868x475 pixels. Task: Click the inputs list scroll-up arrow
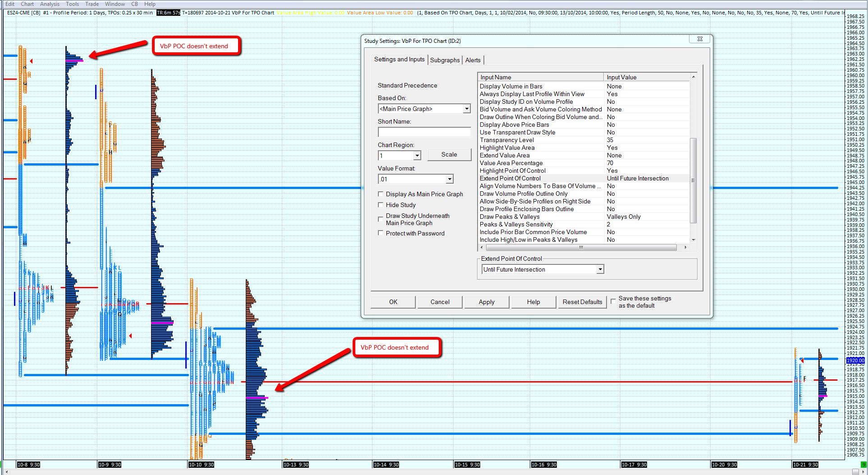click(x=693, y=77)
